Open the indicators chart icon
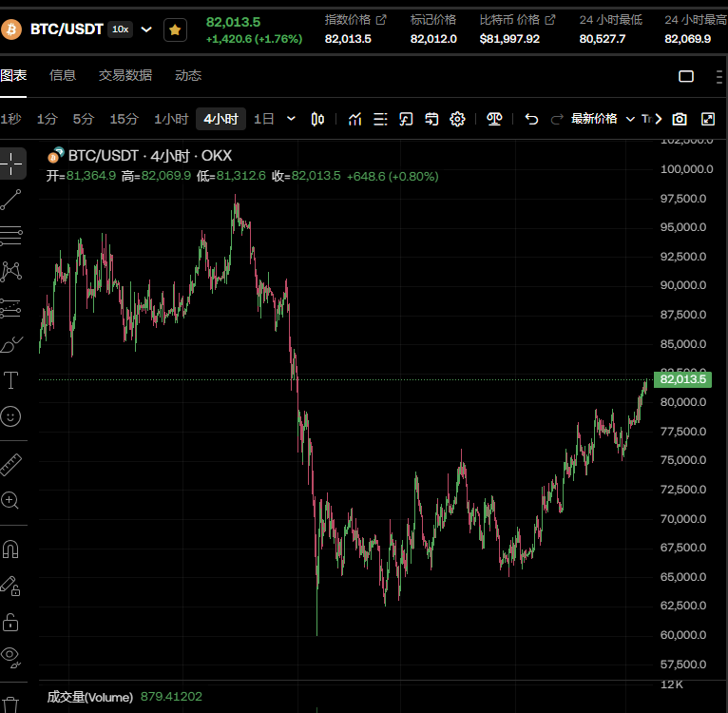This screenshot has width=728, height=713. coord(354,120)
